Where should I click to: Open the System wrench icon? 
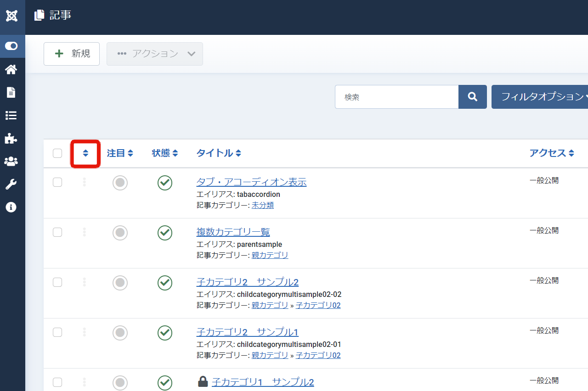(x=11, y=184)
